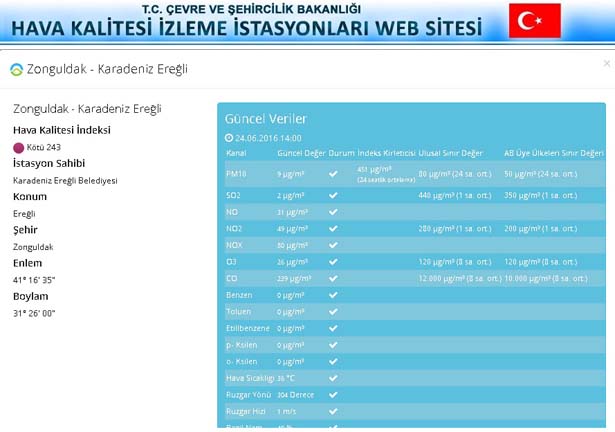Click the Güncel Değer column header

point(300,153)
